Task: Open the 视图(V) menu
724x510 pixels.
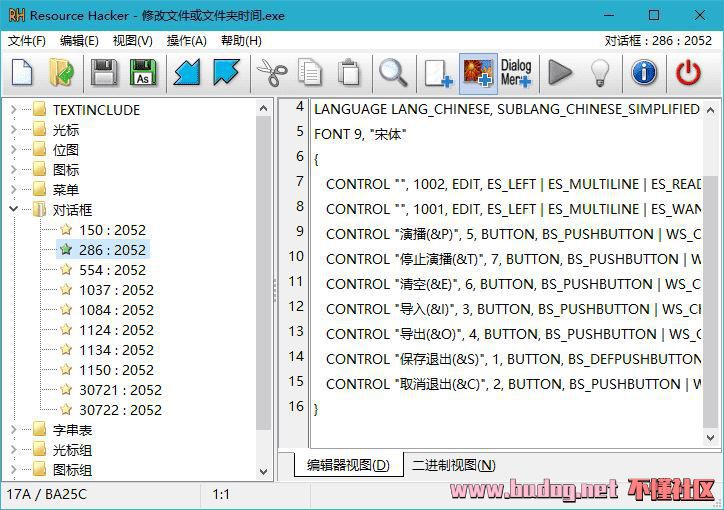Action: click(132, 41)
